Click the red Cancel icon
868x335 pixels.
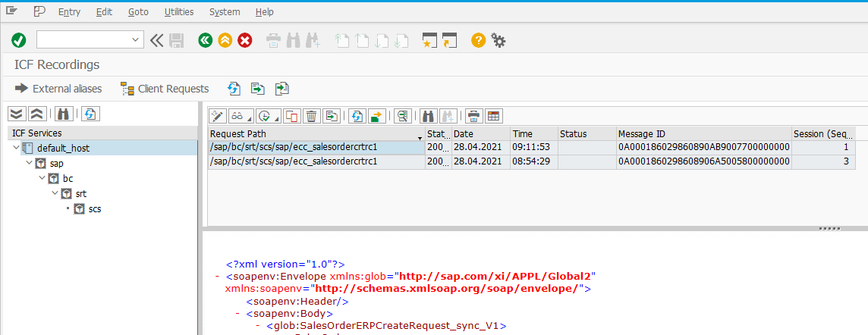coord(244,40)
